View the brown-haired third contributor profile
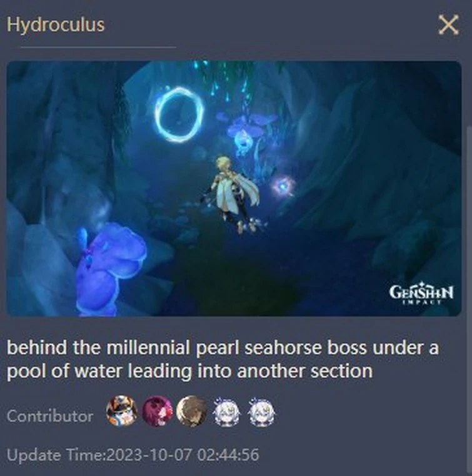The width and height of the screenshot is (472, 476). pos(192,411)
